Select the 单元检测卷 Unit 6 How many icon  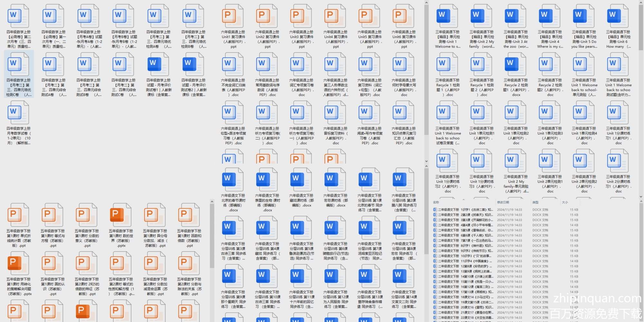[618, 16]
